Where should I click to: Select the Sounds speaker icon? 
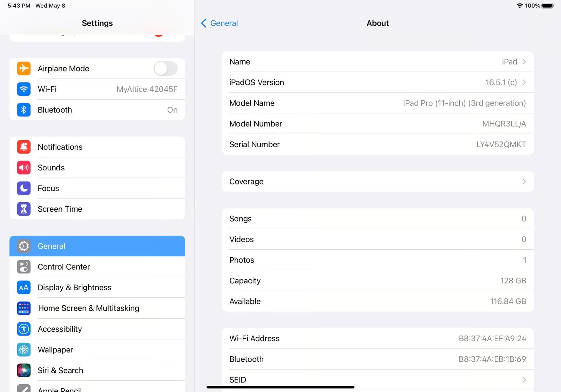(x=23, y=168)
